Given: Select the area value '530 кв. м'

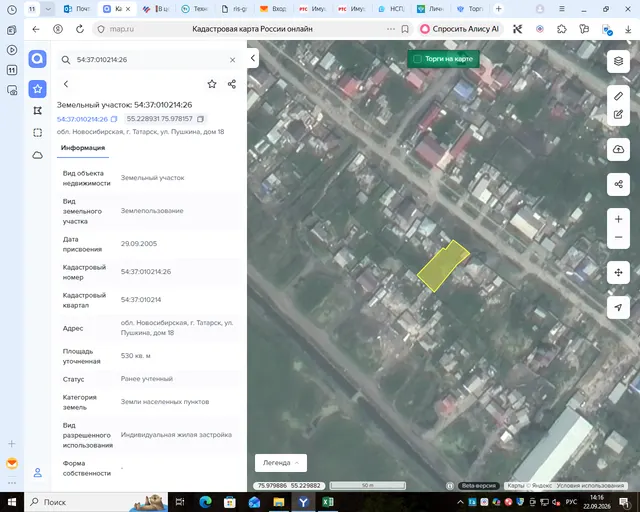Looking at the screenshot, I should tap(136, 356).
